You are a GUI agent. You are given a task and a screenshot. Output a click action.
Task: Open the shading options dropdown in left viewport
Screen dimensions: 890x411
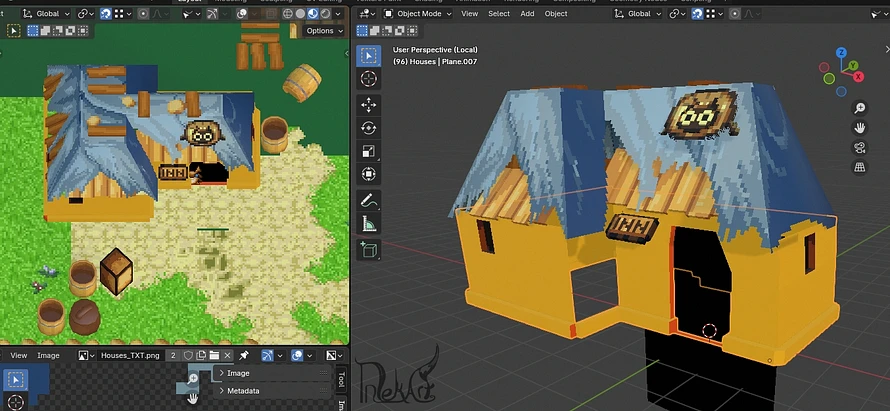click(338, 14)
